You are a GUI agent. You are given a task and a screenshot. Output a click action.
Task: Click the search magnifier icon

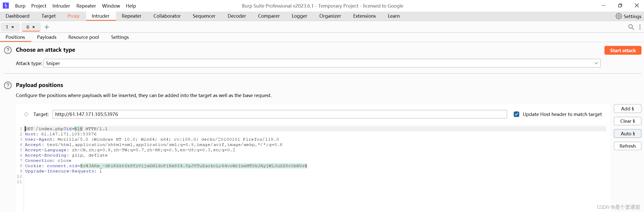click(x=631, y=27)
